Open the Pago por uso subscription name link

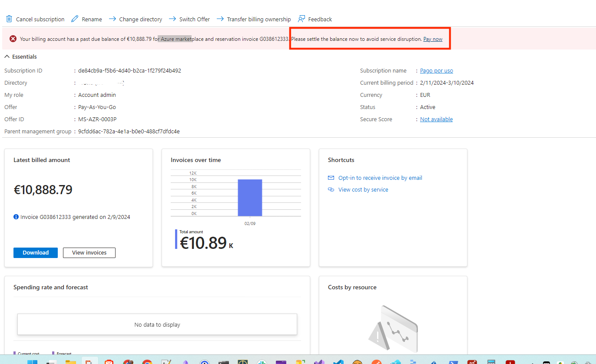click(436, 70)
